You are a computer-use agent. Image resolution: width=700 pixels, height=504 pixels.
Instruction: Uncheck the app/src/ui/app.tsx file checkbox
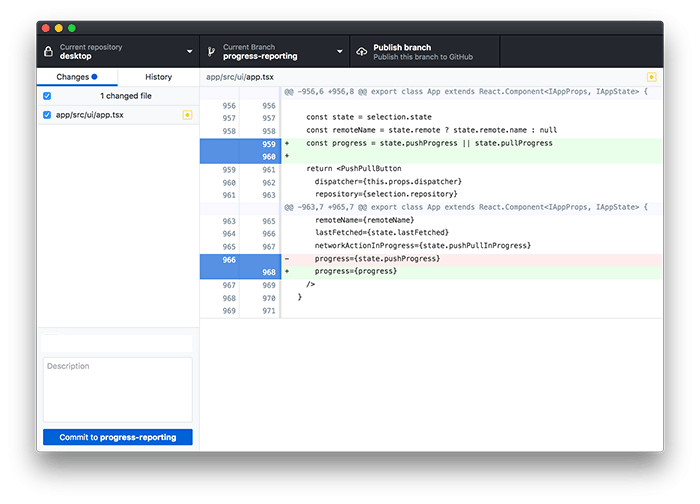pos(47,115)
